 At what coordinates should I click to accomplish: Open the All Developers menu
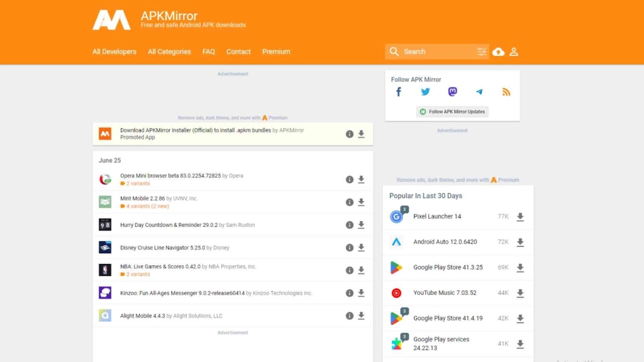[x=114, y=52]
